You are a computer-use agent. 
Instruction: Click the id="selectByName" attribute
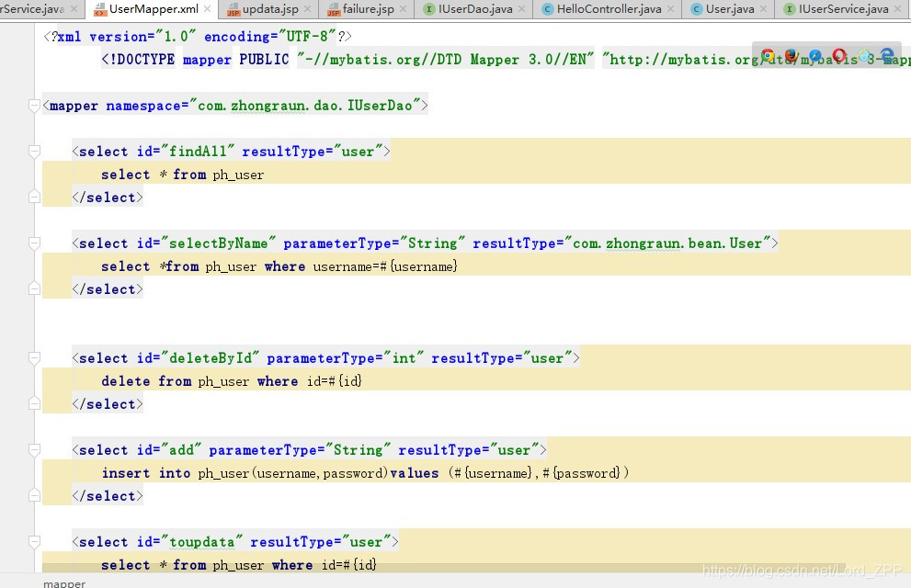click(206, 243)
